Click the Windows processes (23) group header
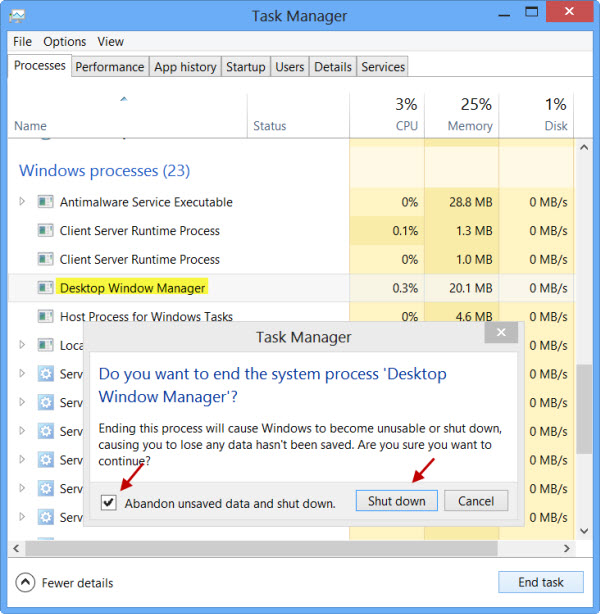The width and height of the screenshot is (600, 614). click(x=105, y=170)
